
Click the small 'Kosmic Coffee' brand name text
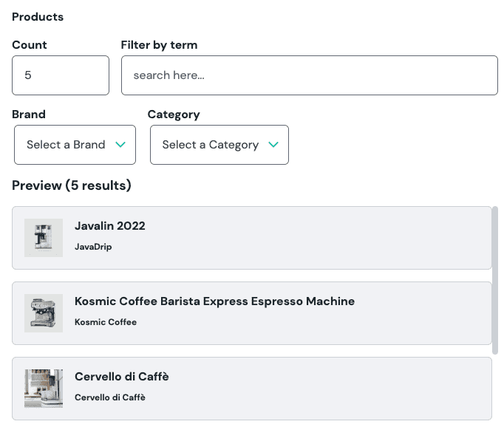tap(106, 322)
